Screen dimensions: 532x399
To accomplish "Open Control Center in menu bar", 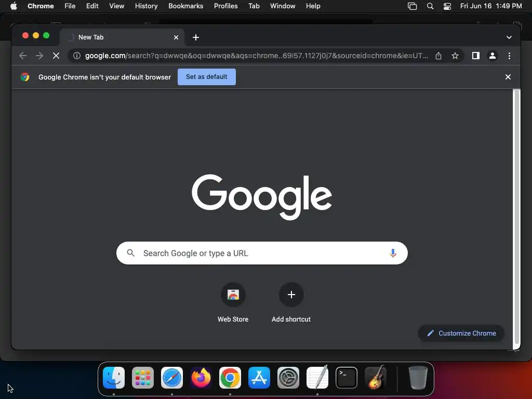I will pos(447,6).
